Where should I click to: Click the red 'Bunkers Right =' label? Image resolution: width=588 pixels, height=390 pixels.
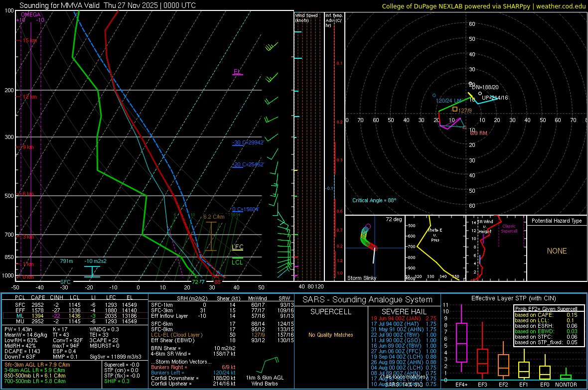[x=169, y=367]
